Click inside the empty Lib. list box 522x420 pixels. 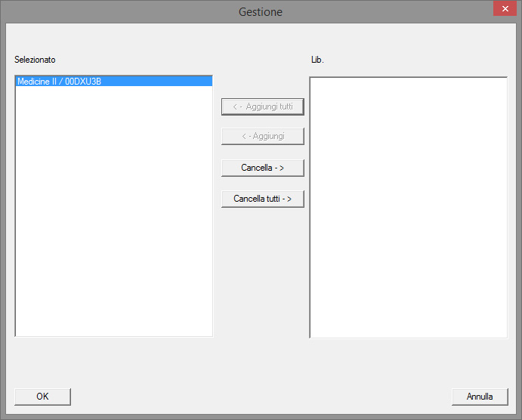coord(408,208)
